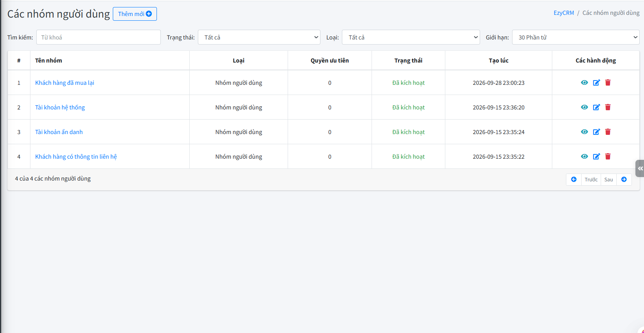644x333 pixels.
Task: Open the EzyCRM breadcrumb link
Action: pos(564,13)
